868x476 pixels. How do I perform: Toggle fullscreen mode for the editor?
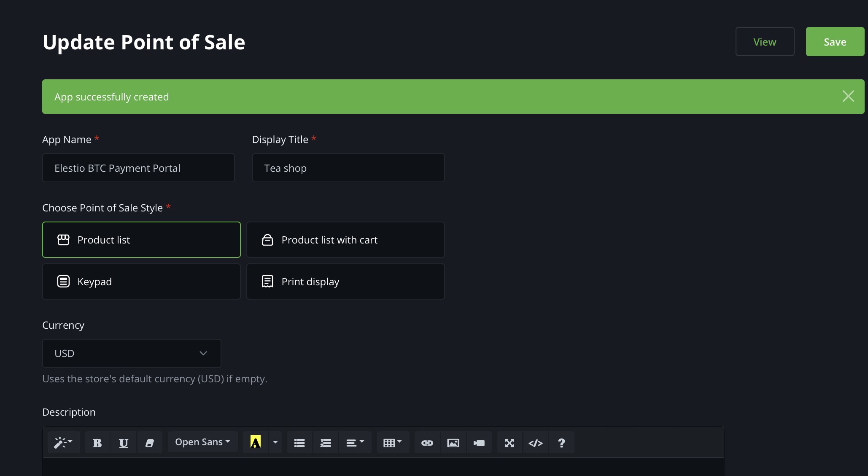click(x=509, y=443)
